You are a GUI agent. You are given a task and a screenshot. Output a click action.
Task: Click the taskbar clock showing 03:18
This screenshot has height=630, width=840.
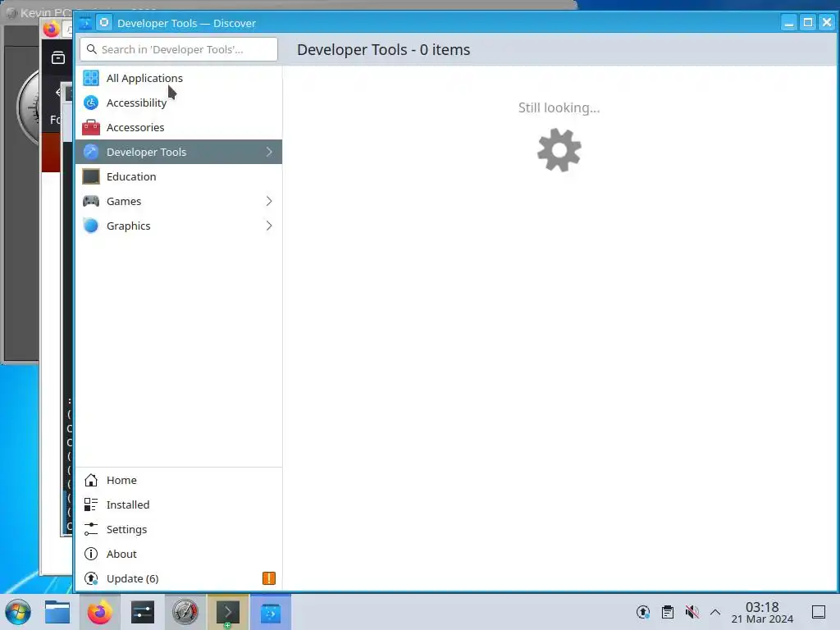762,612
